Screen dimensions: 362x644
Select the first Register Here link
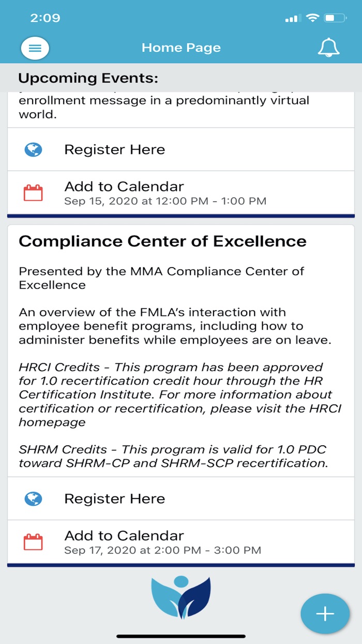point(114,150)
